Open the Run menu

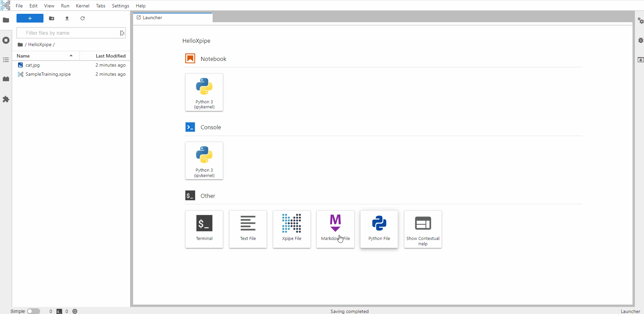[x=65, y=6]
